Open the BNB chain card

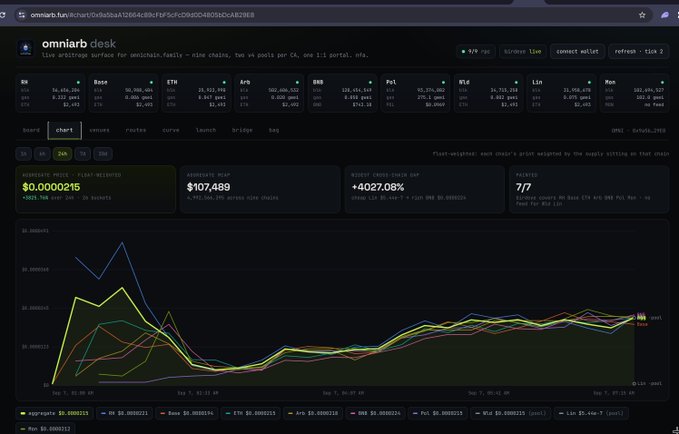coord(343,93)
